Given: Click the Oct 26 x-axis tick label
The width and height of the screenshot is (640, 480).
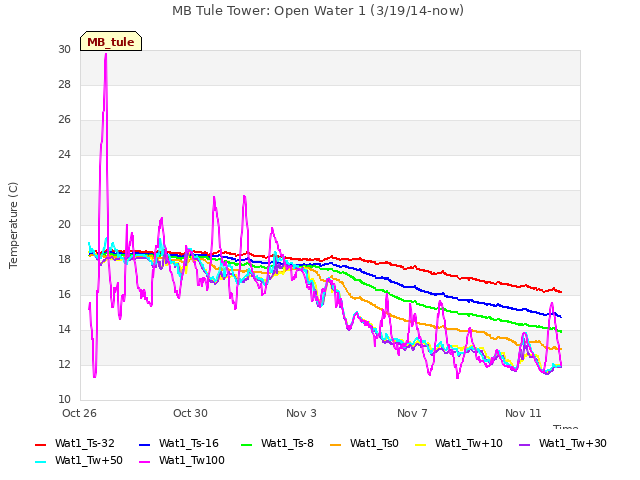Looking at the screenshot, I should 79,413.
